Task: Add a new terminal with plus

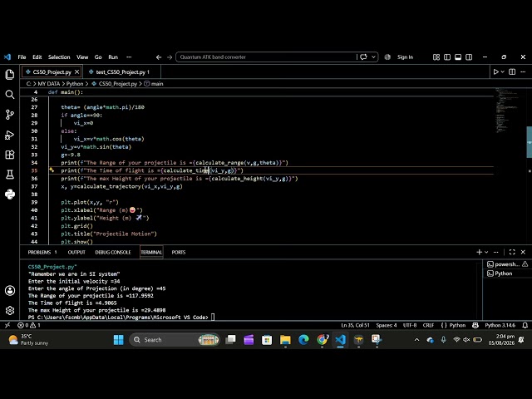Action: [x=479, y=252]
